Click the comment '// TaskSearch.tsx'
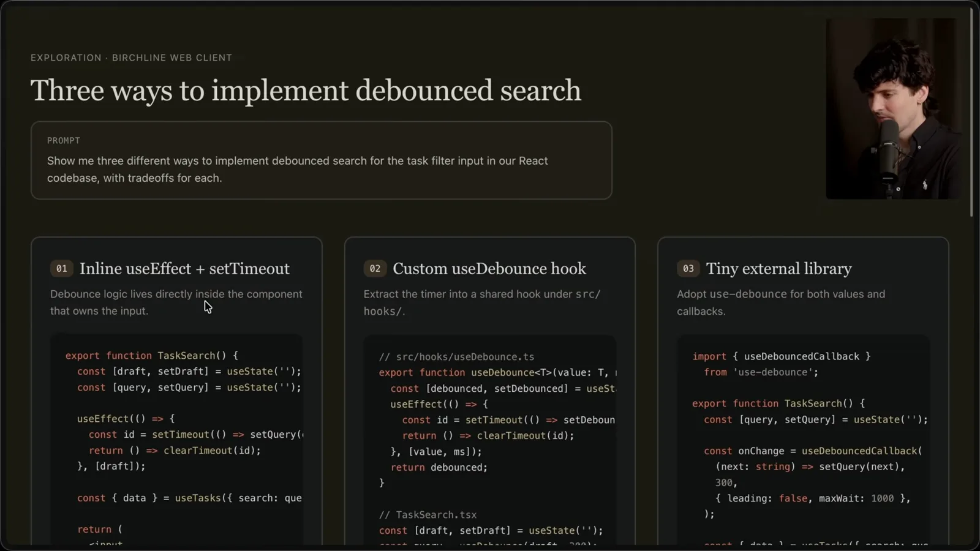Screen dimensions: 980x551 click(x=428, y=514)
